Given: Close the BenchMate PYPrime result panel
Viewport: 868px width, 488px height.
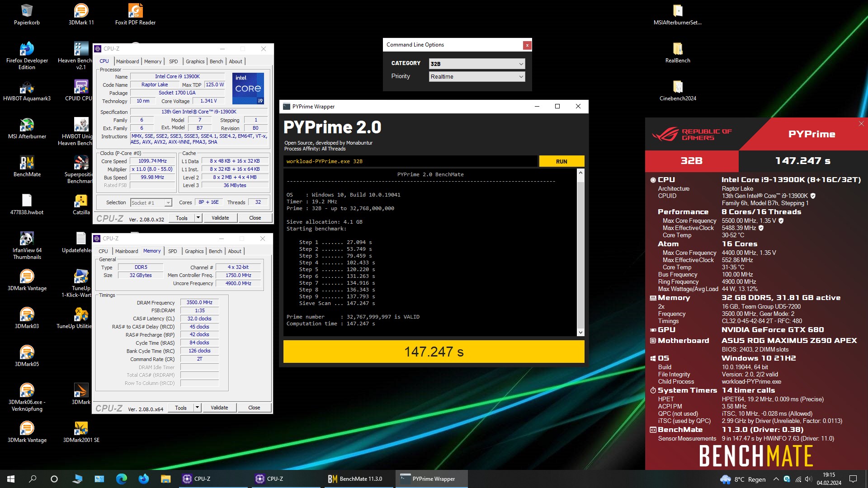Looking at the screenshot, I should click(861, 123).
